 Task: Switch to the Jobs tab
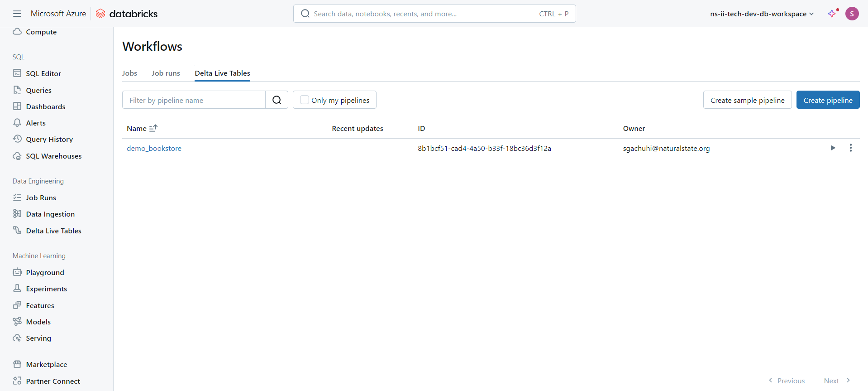pos(129,73)
